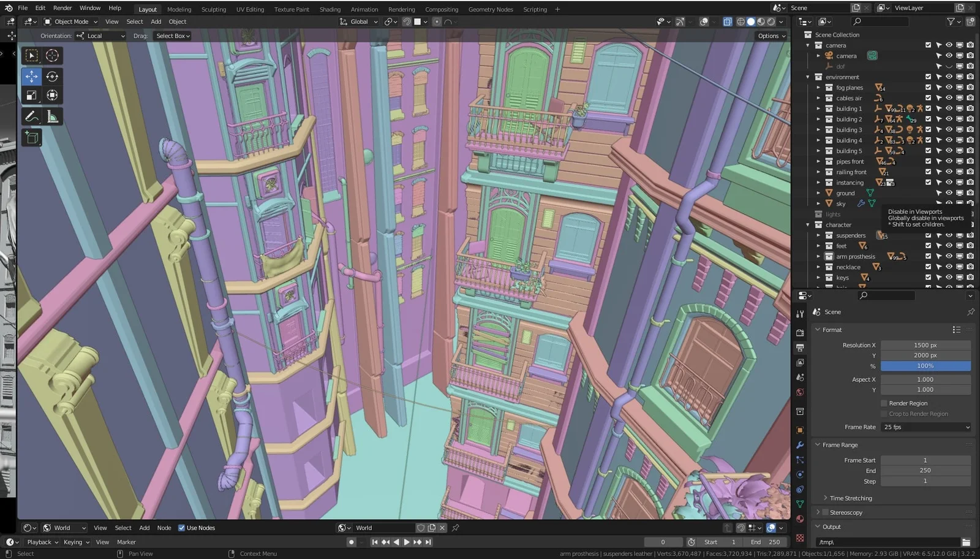
Task: Choose the Measure tool
Action: pos(52,116)
